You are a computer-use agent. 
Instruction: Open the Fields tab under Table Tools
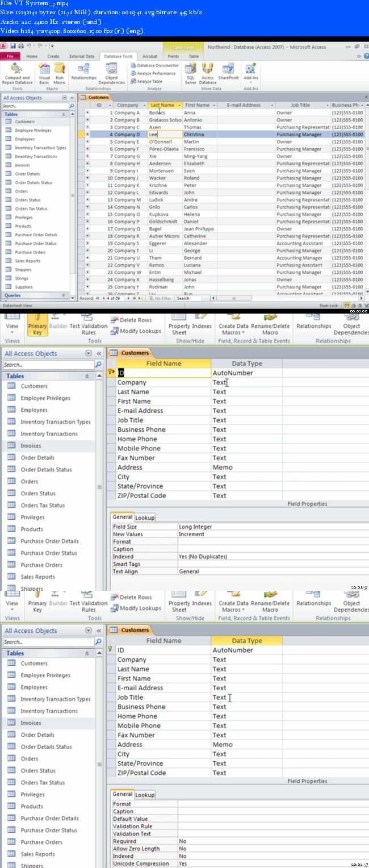coord(174,56)
